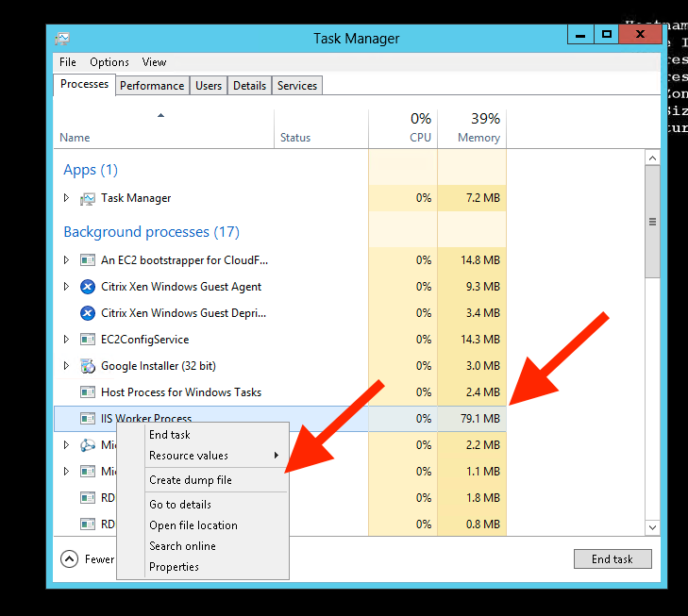This screenshot has height=616, width=688.
Task: Switch to the Performance tab
Action: (x=151, y=86)
